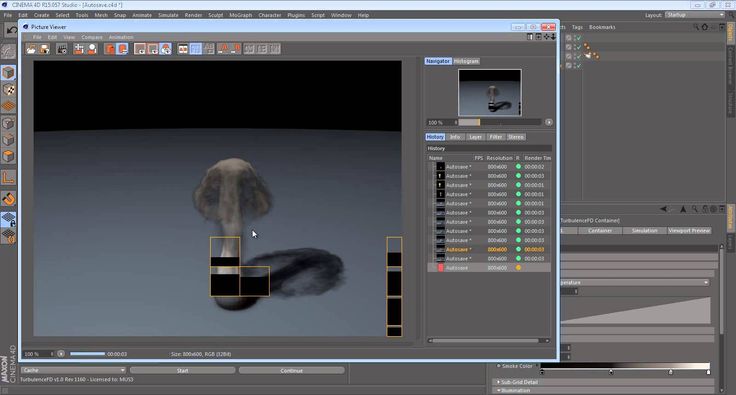Click the Open image icon in Picture Viewer
This screenshot has height=395, width=736.
click(31, 49)
